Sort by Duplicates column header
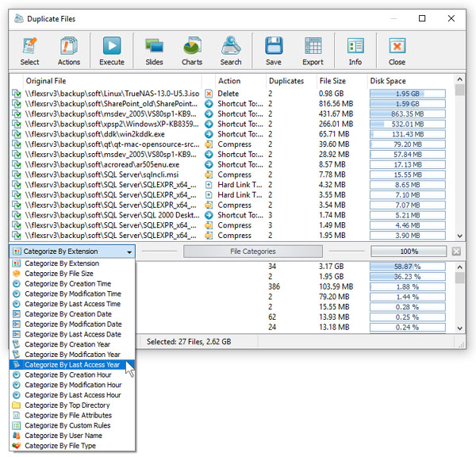The image size is (476, 457). point(291,81)
